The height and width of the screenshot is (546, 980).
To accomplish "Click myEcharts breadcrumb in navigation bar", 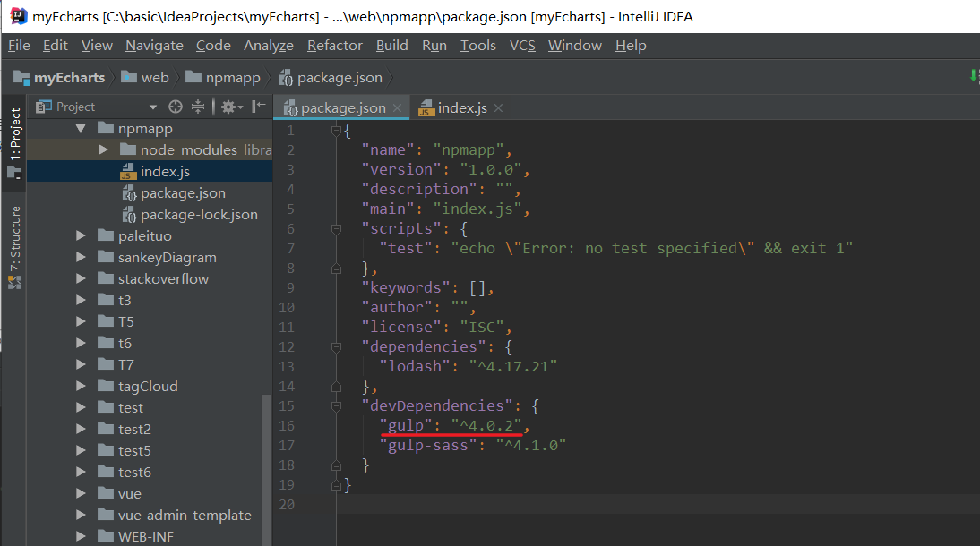I will point(60,78).
